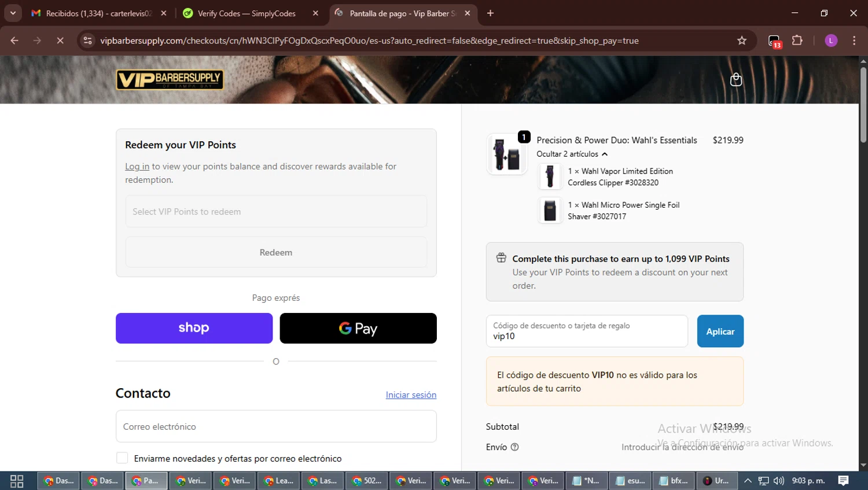Click the VIP Barber Supply logo
The height and width of the screenshot is (490, 868).
[x=170, y=80]
